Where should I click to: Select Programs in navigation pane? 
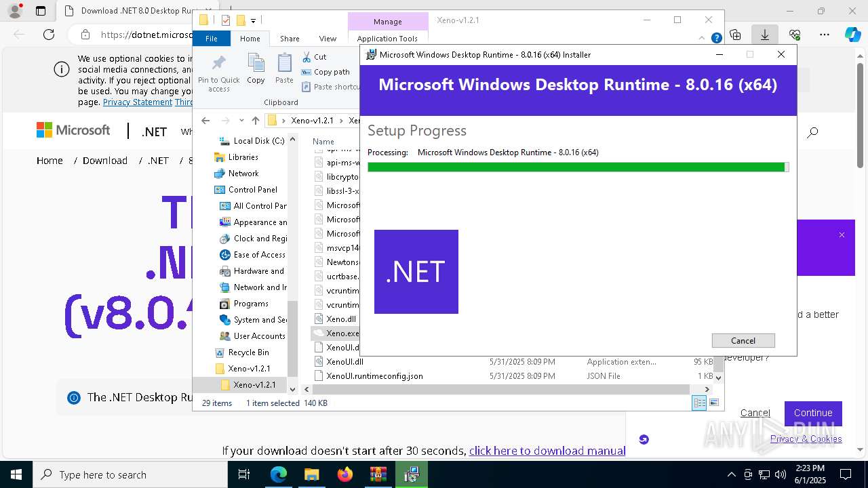coord(245,304)
